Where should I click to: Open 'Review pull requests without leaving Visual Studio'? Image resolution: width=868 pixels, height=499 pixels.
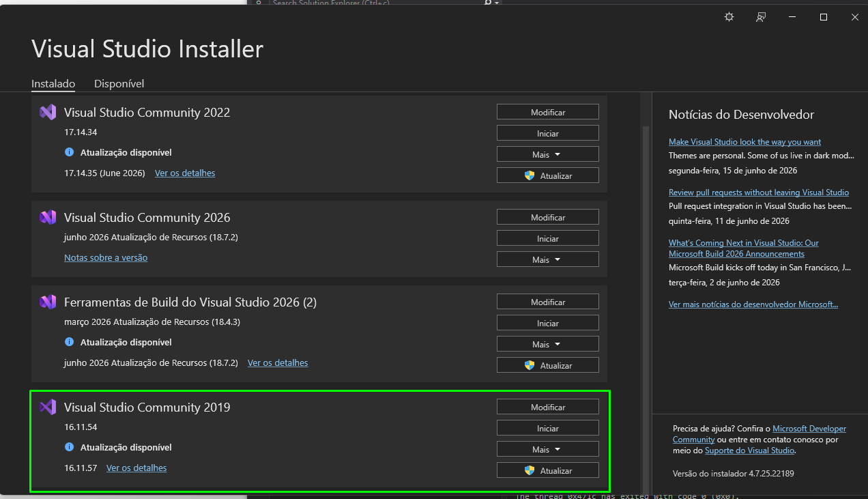[759, 193]
